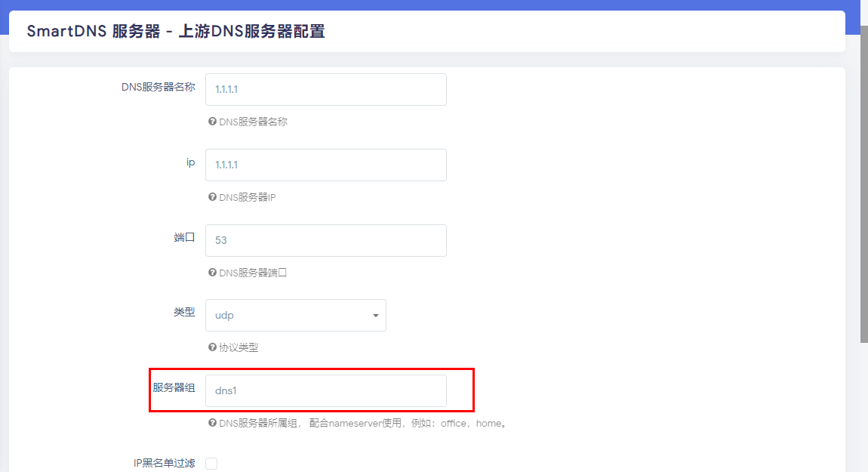Click the DNS服务器端口 hint text
Image resolution: width=868 pixels, height=472 pixels.
(253, 273)
